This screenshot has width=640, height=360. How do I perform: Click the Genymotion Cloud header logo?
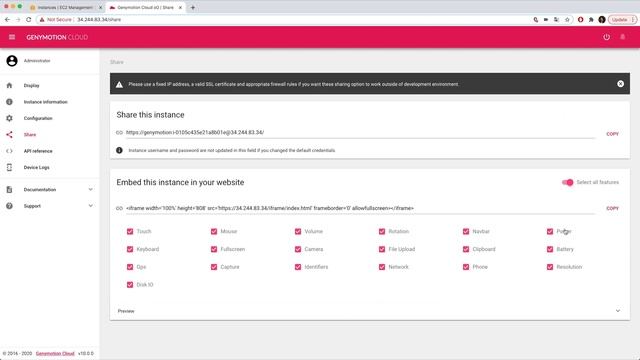pos(57,37)
